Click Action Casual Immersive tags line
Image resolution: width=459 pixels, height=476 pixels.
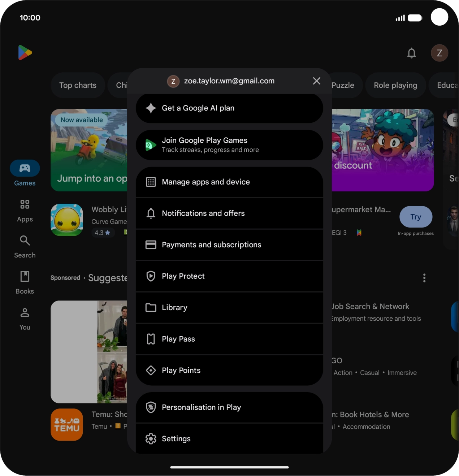[x=374, y=373]
